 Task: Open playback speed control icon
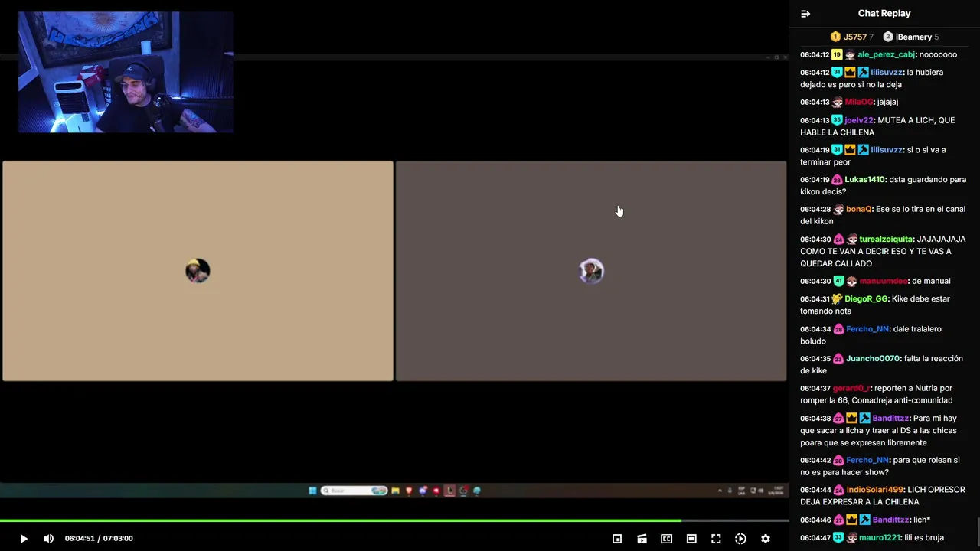[x=740, y=539]
